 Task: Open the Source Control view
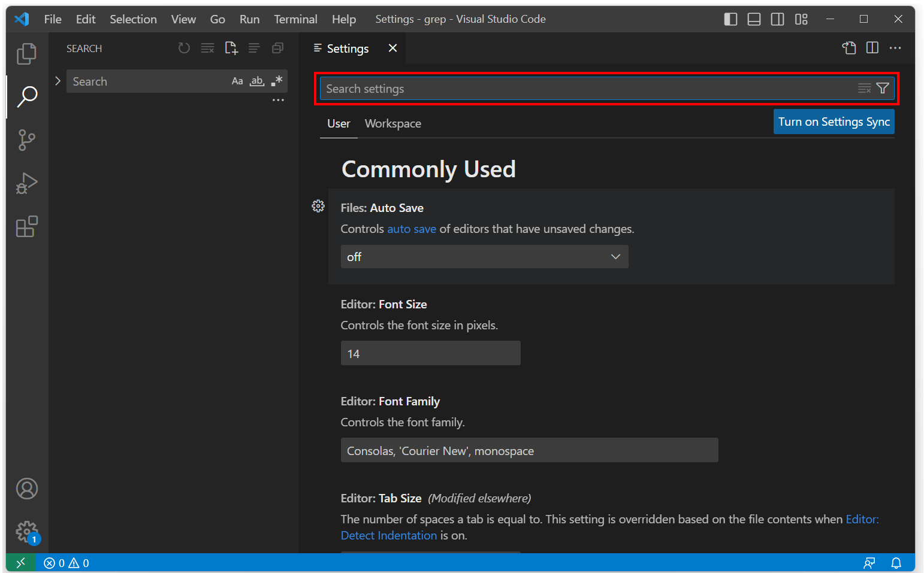pos(26,140)
